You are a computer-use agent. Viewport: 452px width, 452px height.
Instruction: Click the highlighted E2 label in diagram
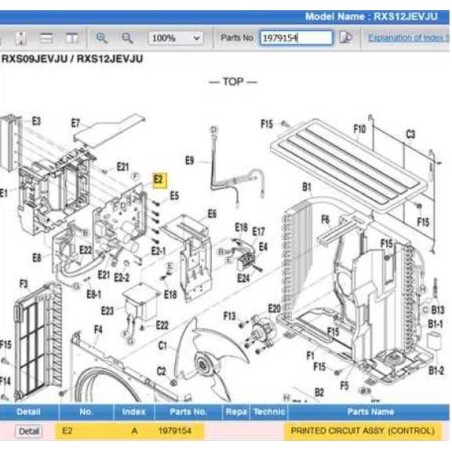click(159, 180)
